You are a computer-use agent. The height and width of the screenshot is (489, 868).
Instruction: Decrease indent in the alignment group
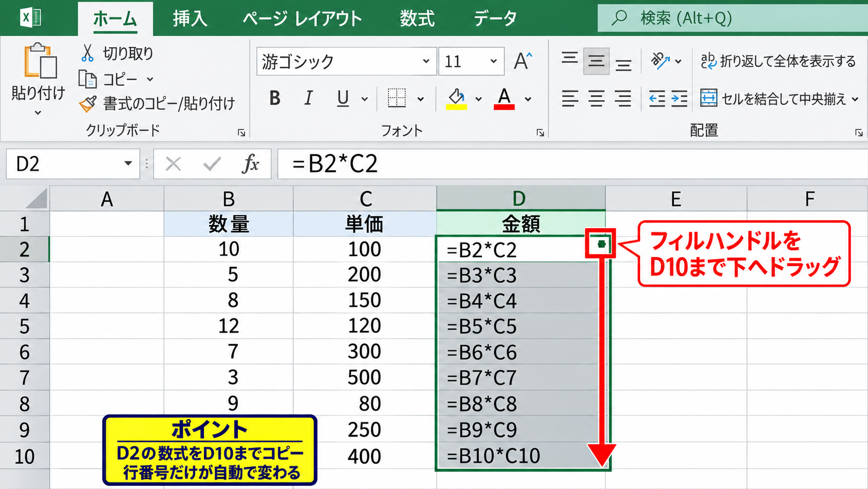point(657,98)
